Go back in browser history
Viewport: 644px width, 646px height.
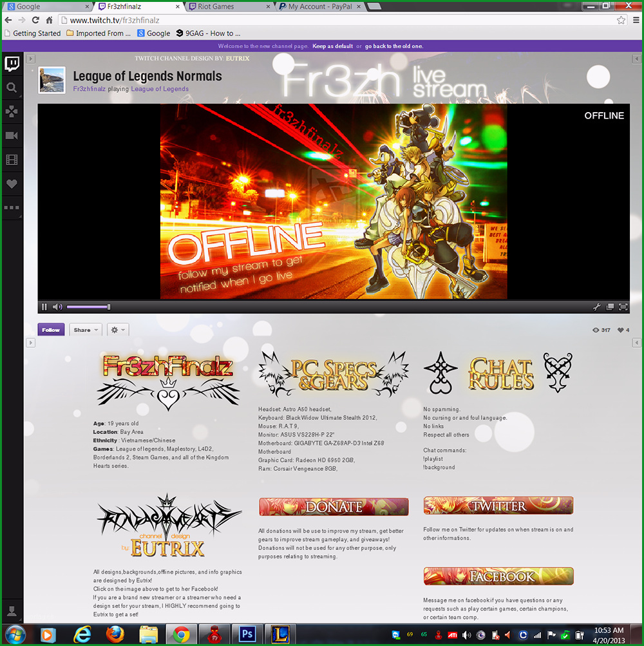tap(8, 20)
